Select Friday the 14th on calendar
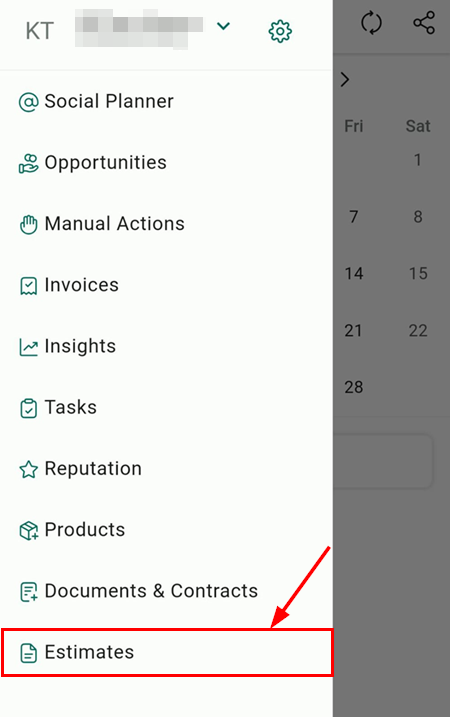Image resolution: width=450 pixels, height=717 pixels. [x=354, y=273]
